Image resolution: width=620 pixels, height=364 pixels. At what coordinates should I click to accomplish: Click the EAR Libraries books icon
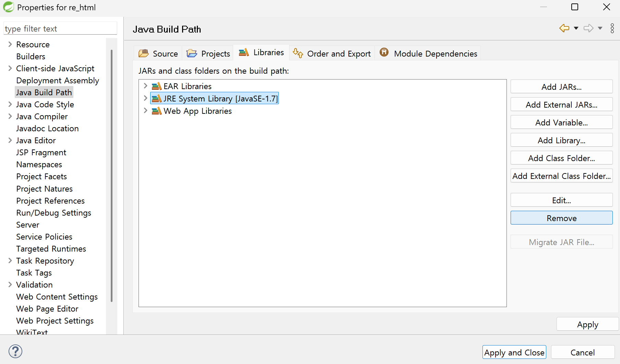(157, 86)
